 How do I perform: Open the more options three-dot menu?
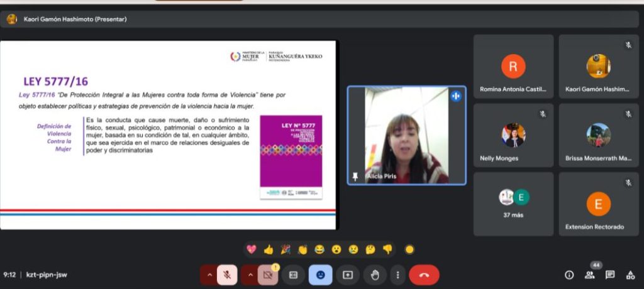397,275
